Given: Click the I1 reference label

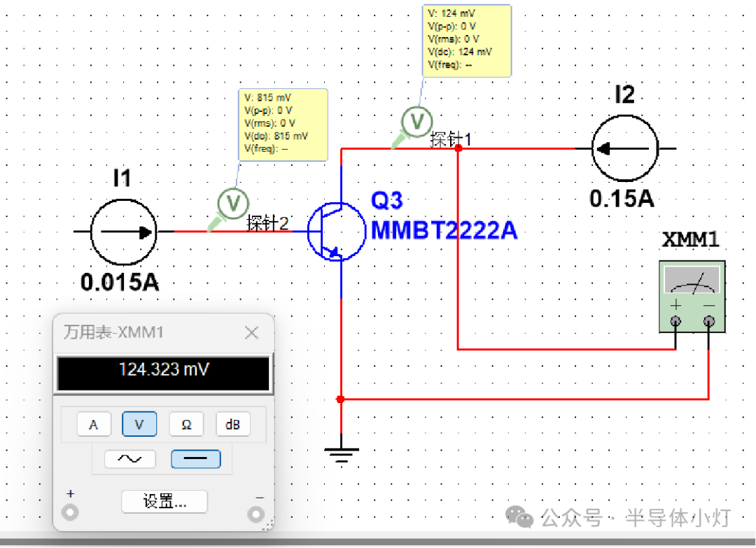Looking at the screenshot, I should [x=122, y=178].
